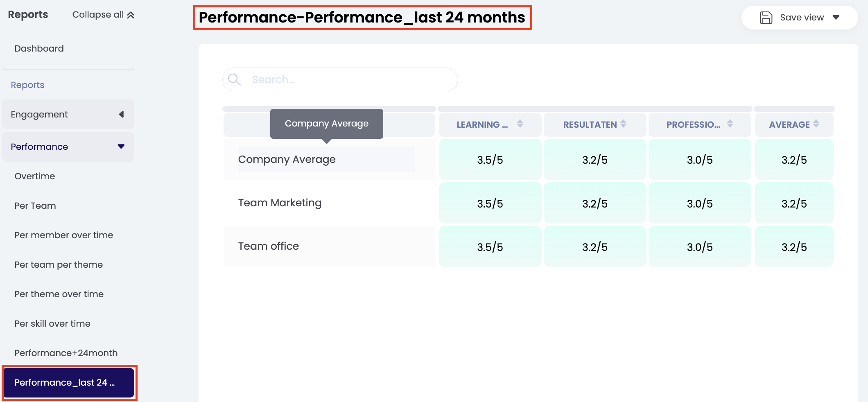Click the search magnifier icon
This screenshot has height=402, width=868.
(234, 79)
